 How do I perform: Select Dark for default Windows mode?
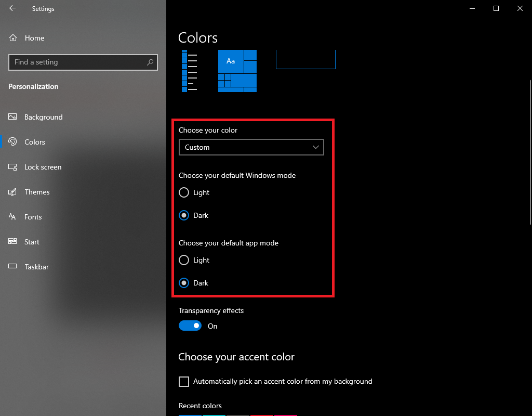184,215
